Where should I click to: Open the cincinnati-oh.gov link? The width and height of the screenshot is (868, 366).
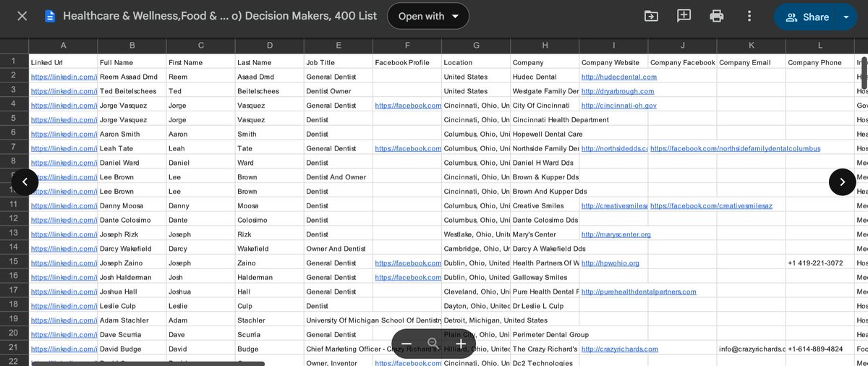point(619,106)
